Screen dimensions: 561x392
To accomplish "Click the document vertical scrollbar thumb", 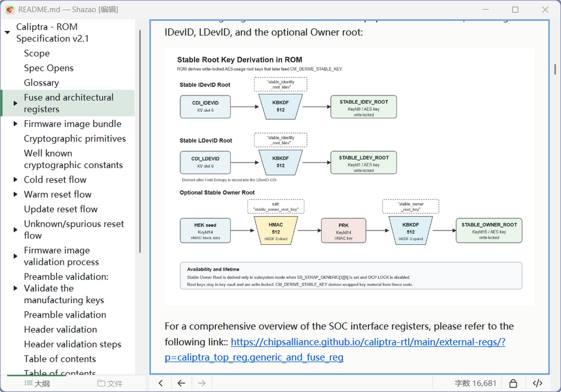I will coord(555,69).
